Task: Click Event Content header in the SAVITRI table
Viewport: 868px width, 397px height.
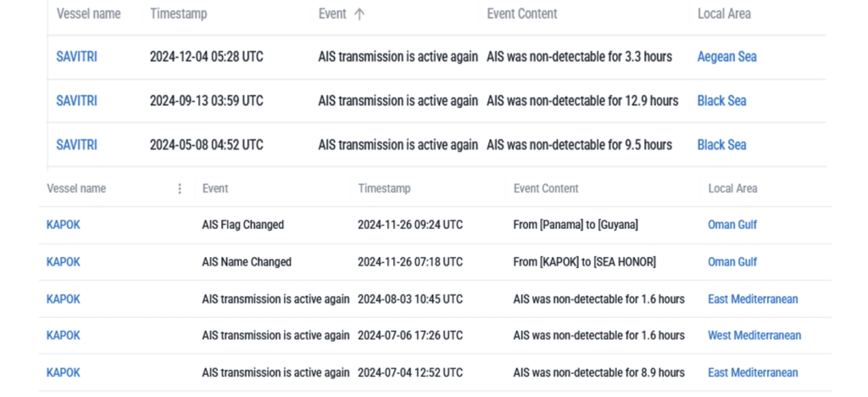Action: coord(521,14)
